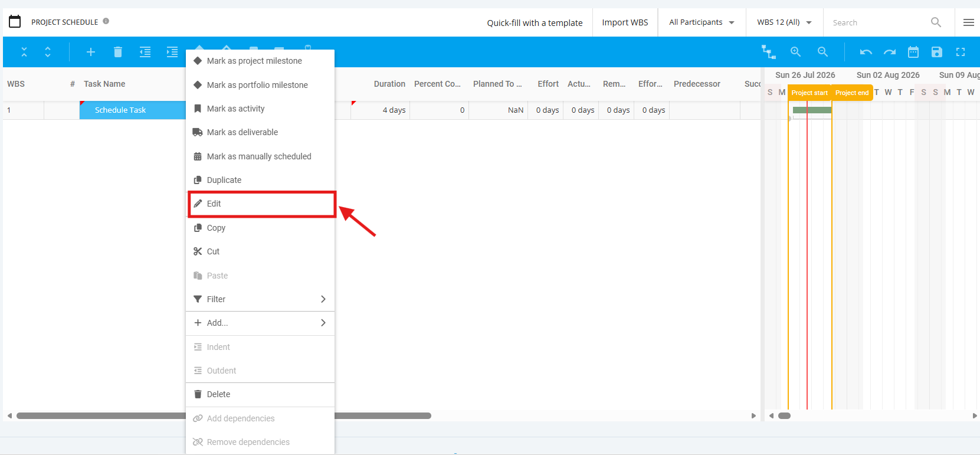The height and width of the screenshot is (455, 980).
Task: Click the Effort column header
Action: (548, 84)
